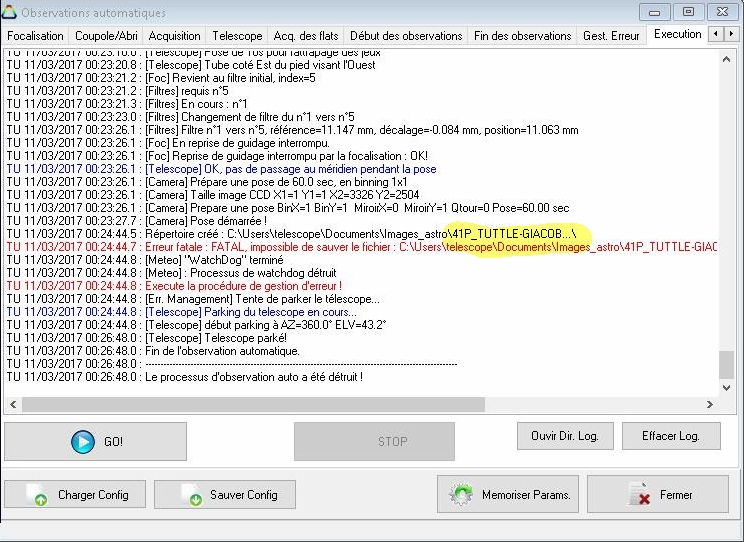Open the Coupole/Abri tab

click(106, 36)
